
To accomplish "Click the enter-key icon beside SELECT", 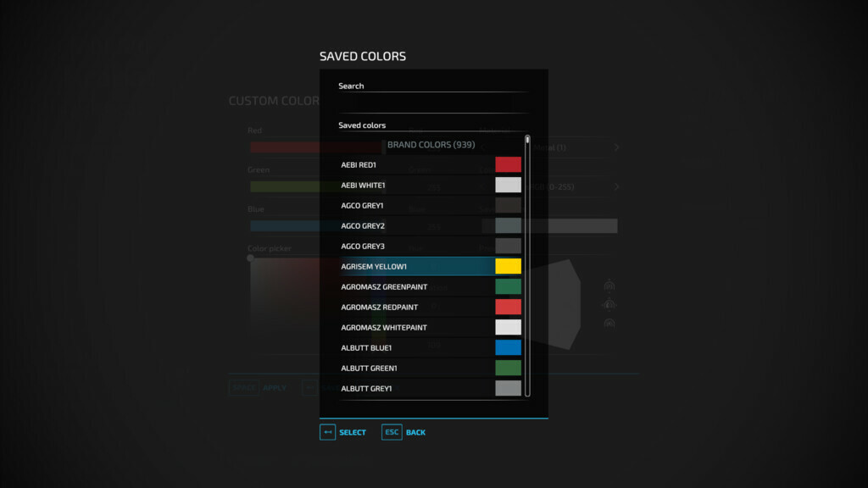I will coord(327,432).
